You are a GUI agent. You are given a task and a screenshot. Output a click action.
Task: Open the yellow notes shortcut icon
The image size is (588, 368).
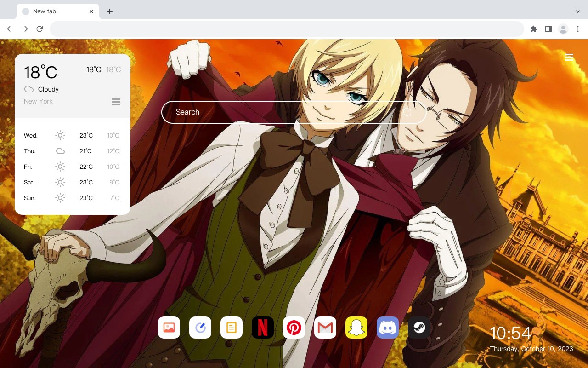pos(232,328)
